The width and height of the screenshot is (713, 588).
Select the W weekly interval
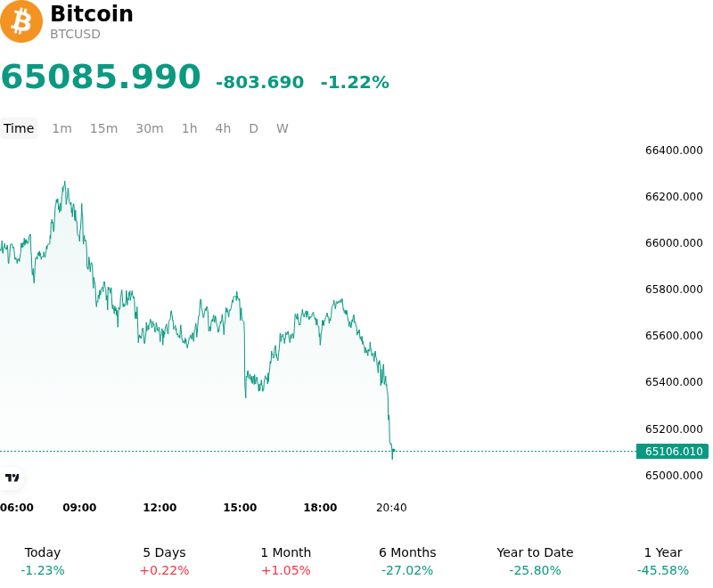point(282,128)
